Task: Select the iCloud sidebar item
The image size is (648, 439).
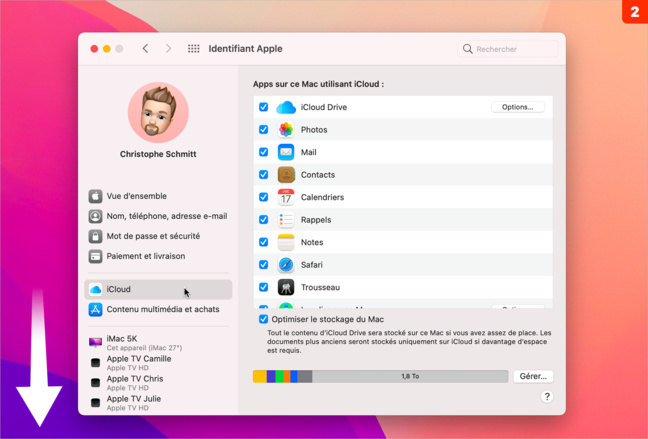Action: [x=158, y=289]
